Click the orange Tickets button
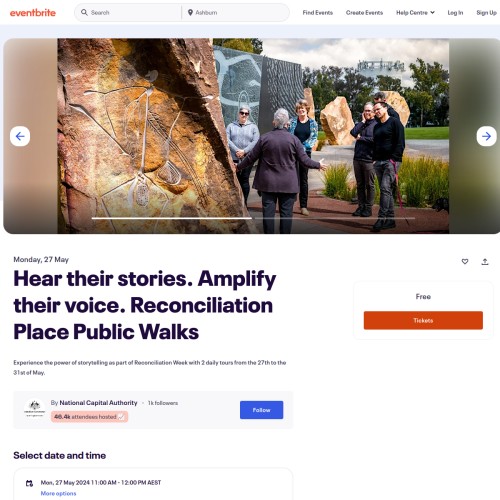500x500 pixels. (x=423, y=320)
